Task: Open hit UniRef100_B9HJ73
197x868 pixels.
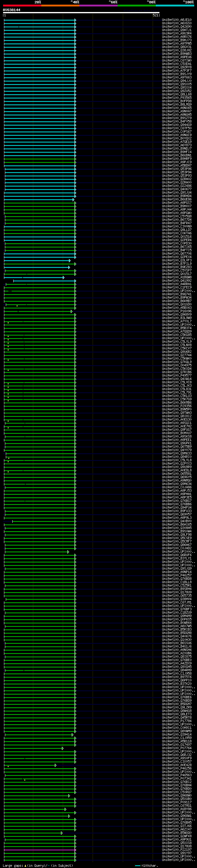Action: [176, 40]
